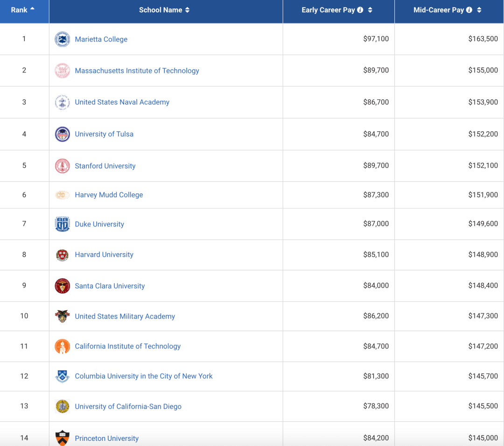Select the $148,400 mid-career pay value
Viewport: 504px width, 446px height.
483,285
